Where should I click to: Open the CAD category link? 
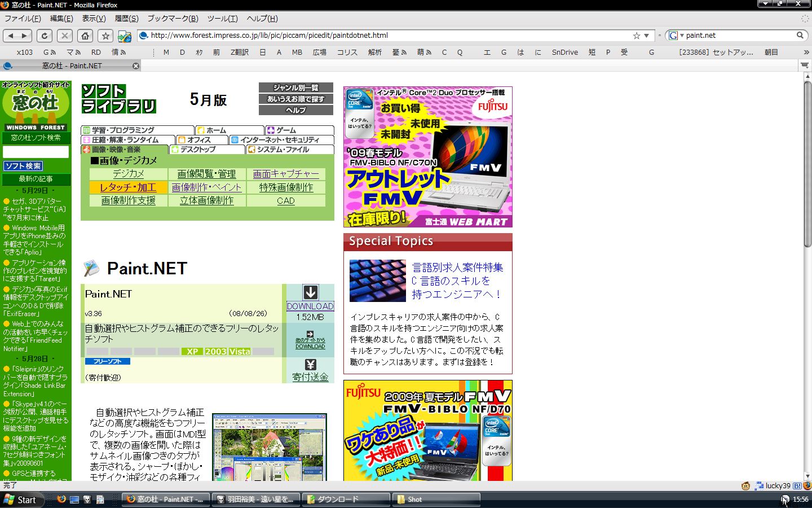286,201
